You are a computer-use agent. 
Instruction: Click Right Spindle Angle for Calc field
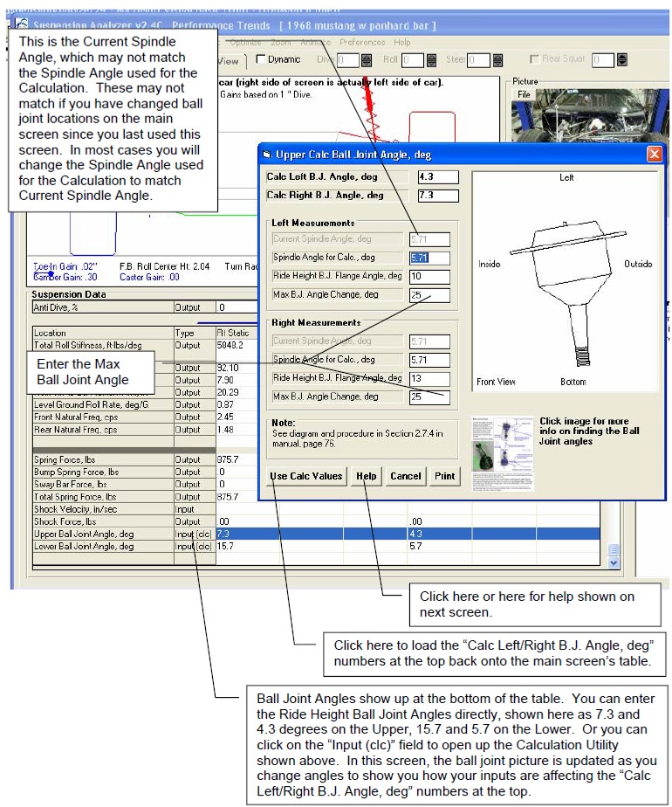[430, 360]
